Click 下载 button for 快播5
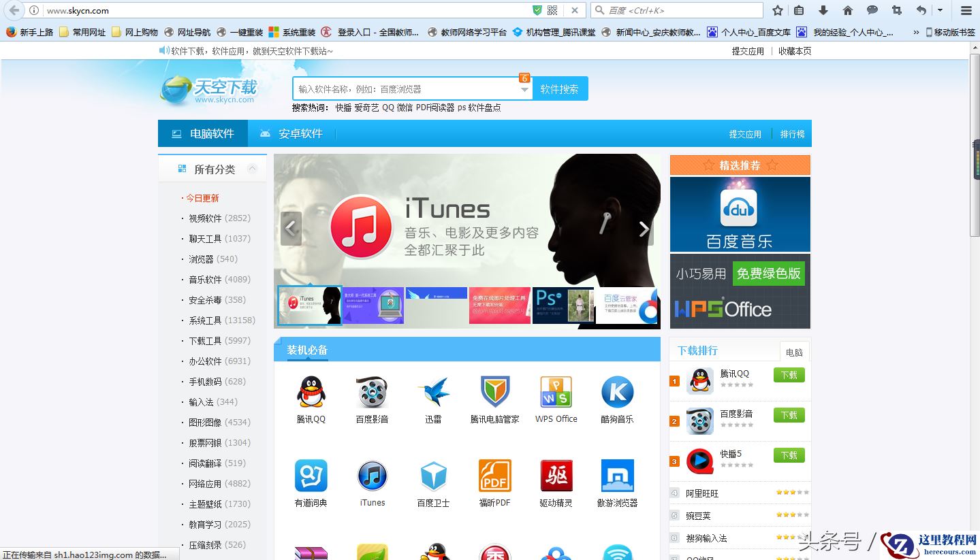 tap(789, 455)
